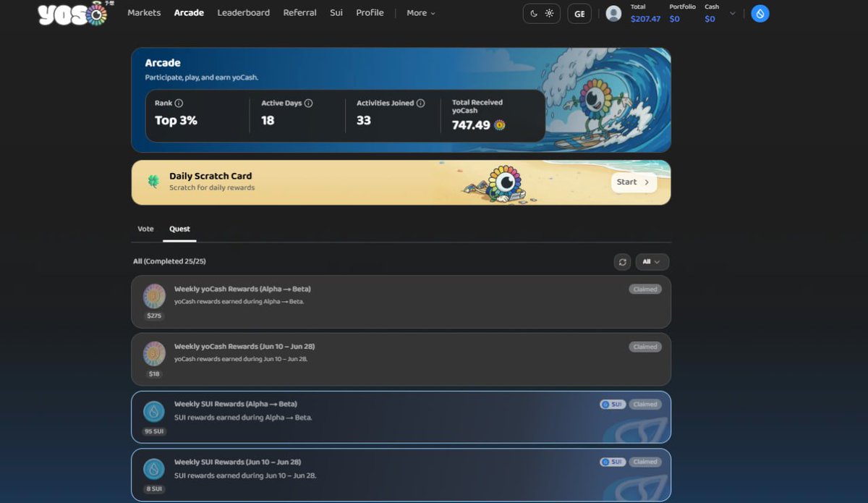Click the yoCash coin icon of the $275 quest

pos(154,296)
